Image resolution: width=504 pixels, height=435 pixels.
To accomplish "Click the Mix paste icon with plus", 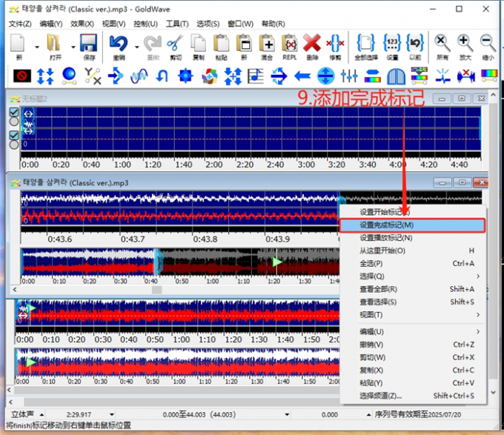I will [267, 43].
